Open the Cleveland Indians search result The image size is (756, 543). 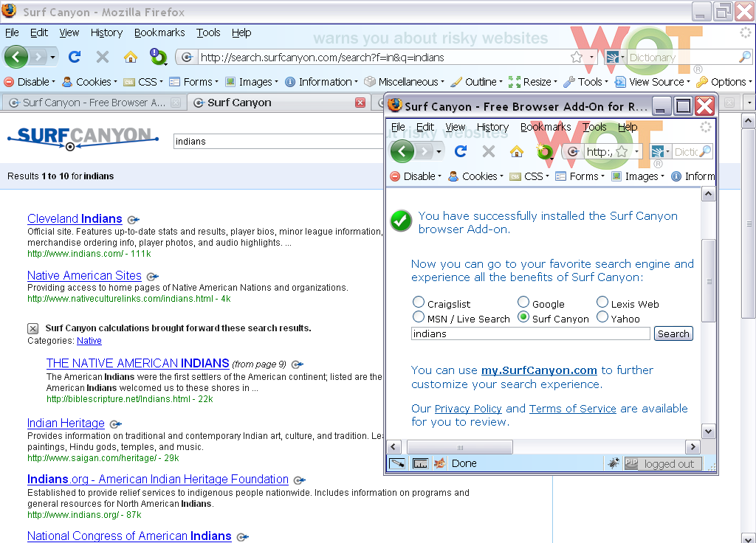(75, 218)
